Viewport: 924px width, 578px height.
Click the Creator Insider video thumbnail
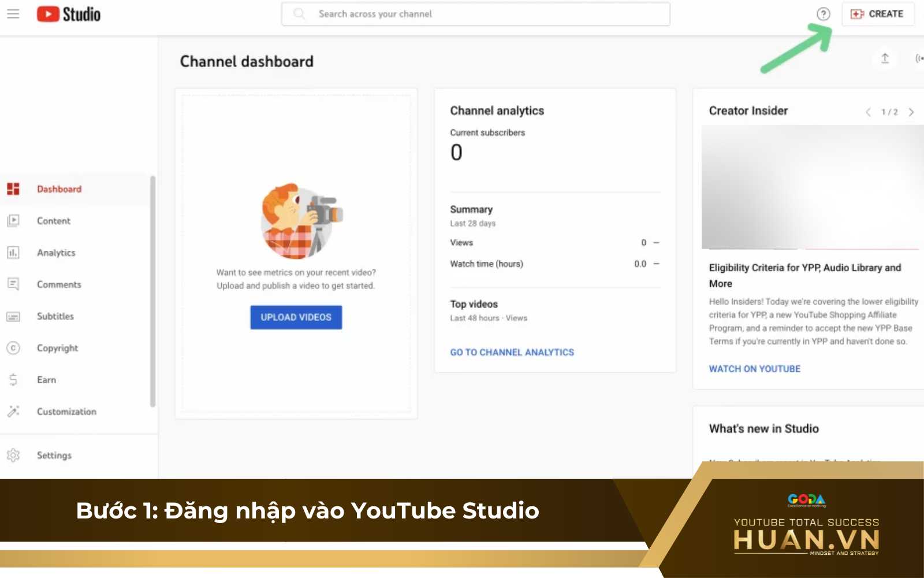(x=813, y=187)
